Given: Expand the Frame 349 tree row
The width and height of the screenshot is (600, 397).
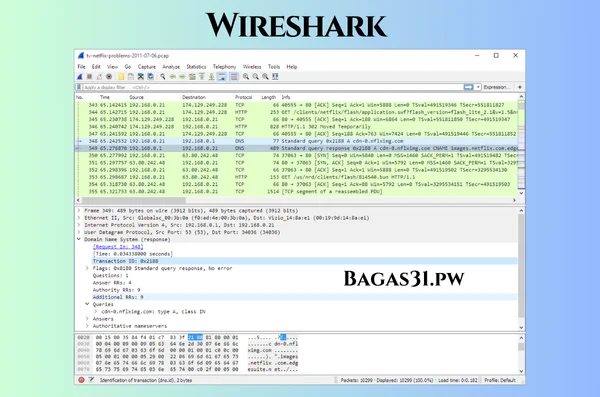Looking at the screenshot, I should pos(79,211).
